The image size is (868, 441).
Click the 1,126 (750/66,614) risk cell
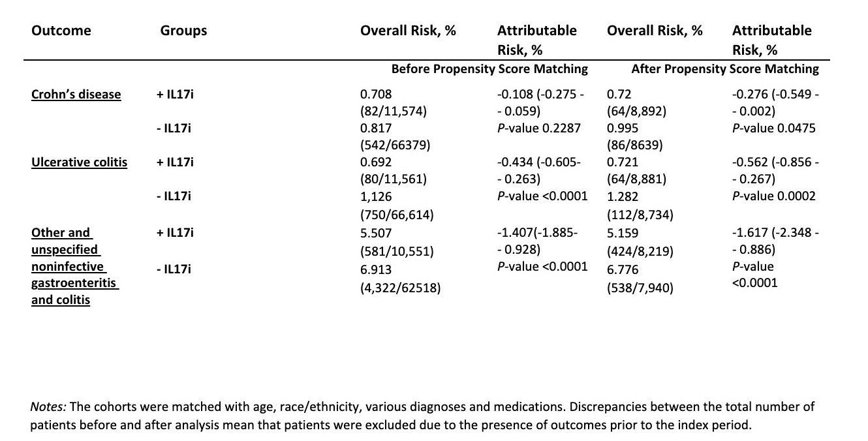tap(397, 204)
